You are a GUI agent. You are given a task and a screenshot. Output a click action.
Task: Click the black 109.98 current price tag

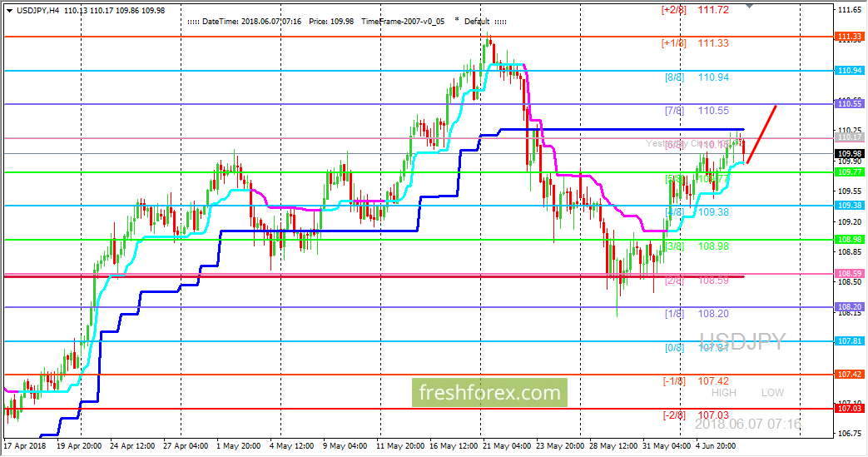click(x=849, y=153)
